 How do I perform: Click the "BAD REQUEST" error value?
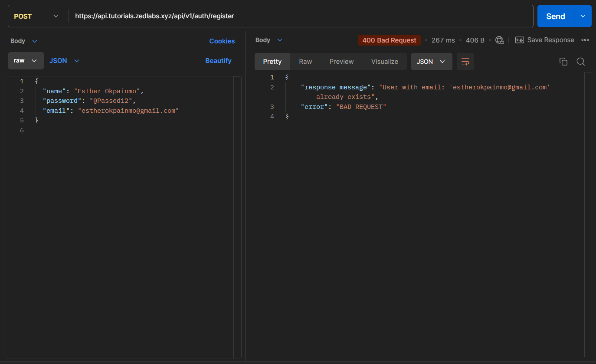click(361, 107)
